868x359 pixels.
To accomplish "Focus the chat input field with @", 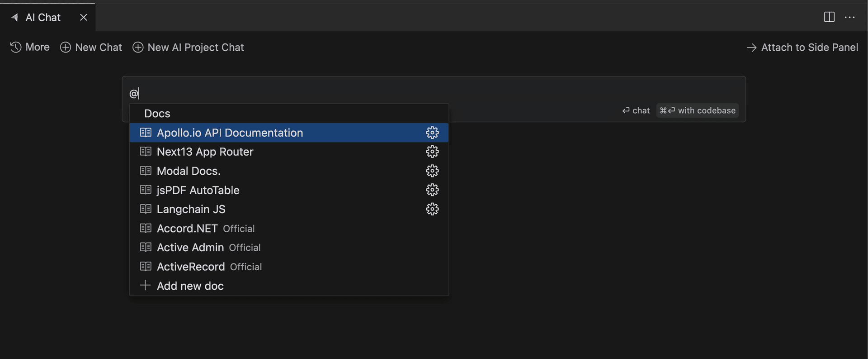I will [x=362, y=93].
